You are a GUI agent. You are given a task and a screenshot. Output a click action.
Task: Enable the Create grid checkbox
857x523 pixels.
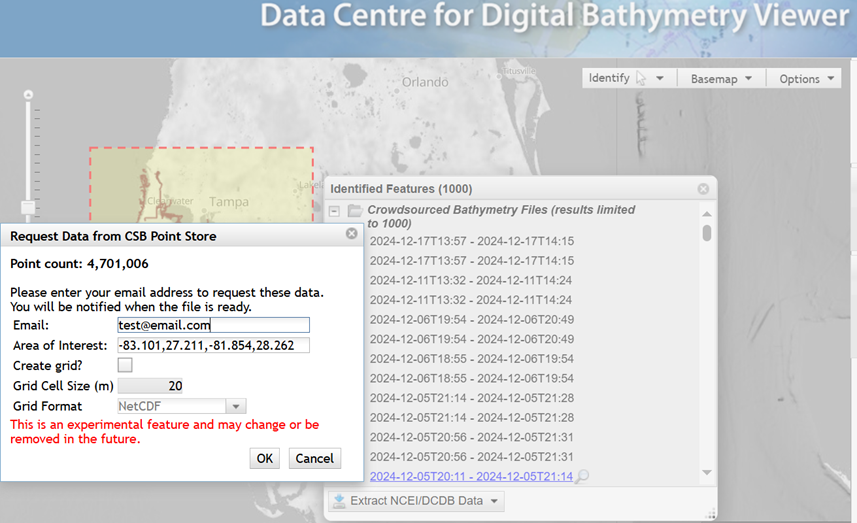125,365
